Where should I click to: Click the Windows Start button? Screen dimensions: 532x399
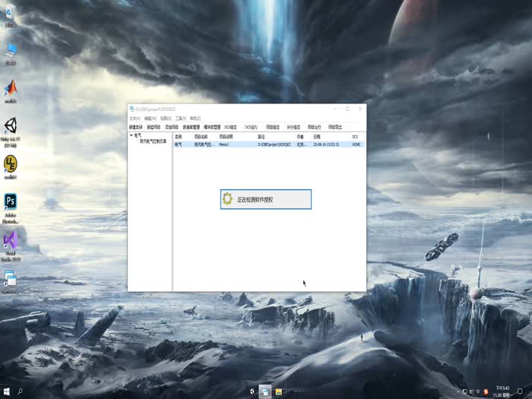pyautogui.click(x=6, y=392)
